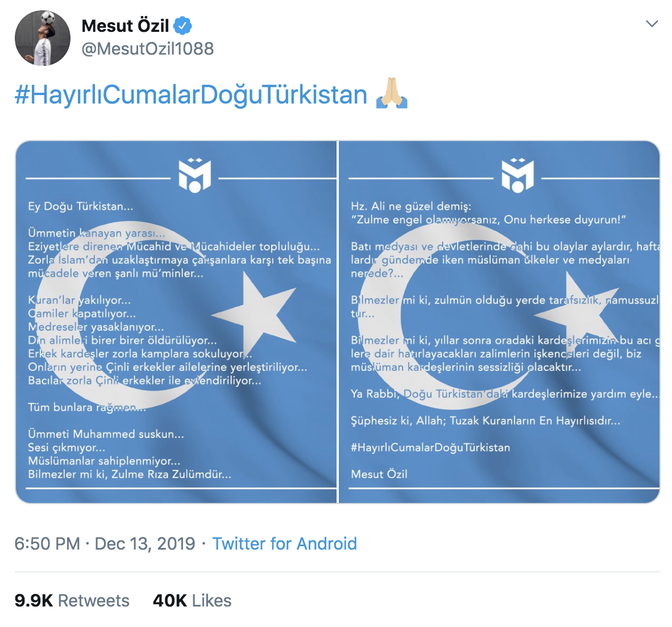
Task: Click the folded hands emoji
Action: pyautogui.click(x=392, y=94)
